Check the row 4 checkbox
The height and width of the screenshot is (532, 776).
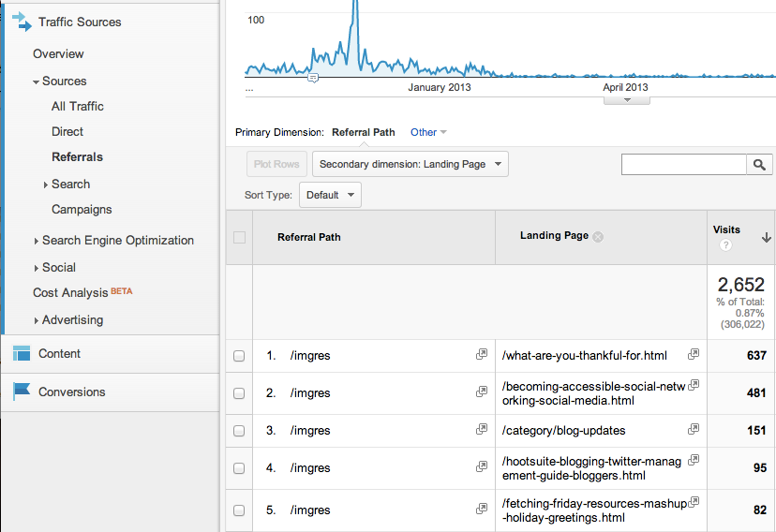[x=239, y=468]
